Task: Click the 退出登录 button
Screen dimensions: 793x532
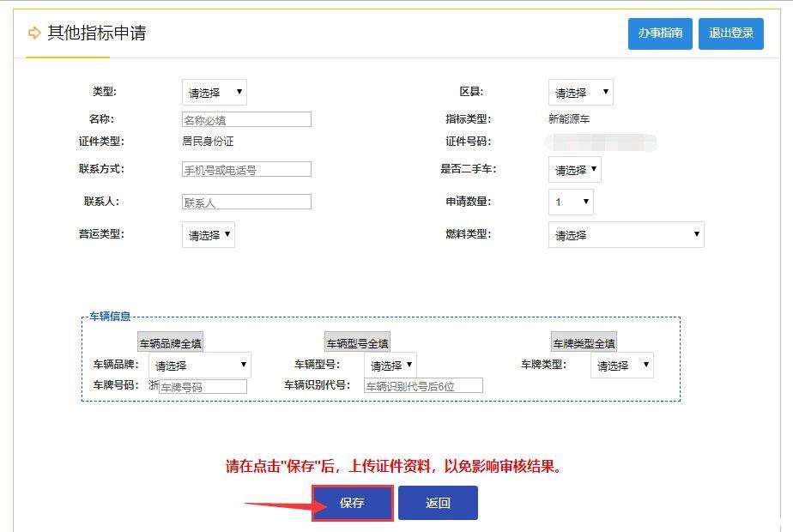Action: (731, 33)
